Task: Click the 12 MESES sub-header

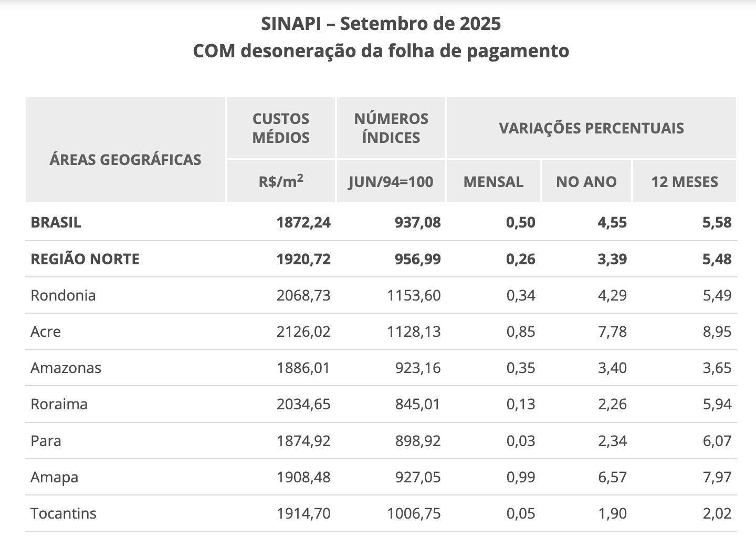Action: point(684,182)
